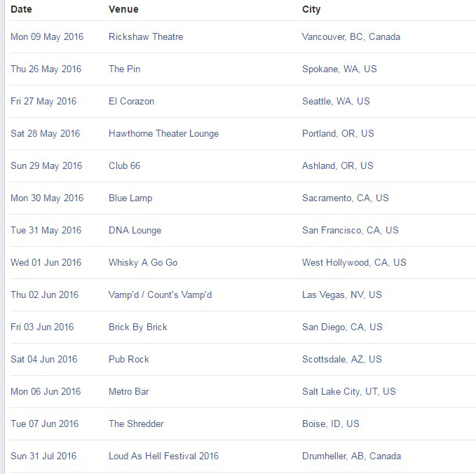Open Loud As Hell Festival 2016
This screenshot has height=474, width=476.
163,456
